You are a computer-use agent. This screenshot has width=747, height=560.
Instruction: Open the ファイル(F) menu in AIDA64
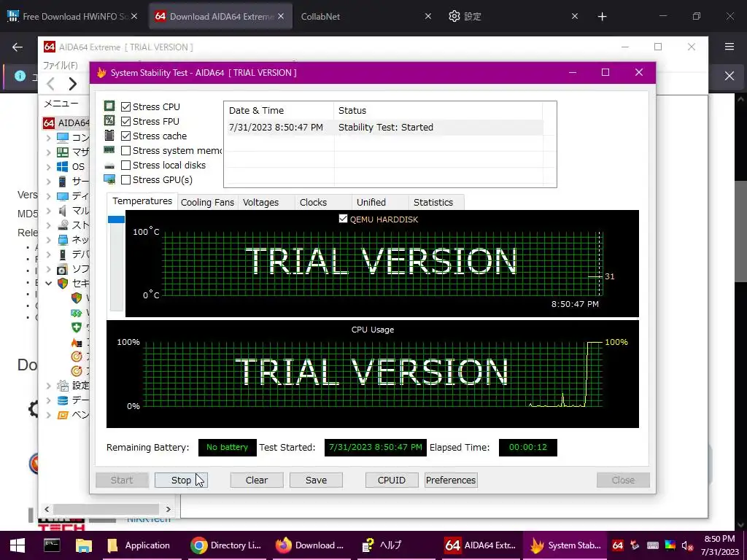point(60,65)
